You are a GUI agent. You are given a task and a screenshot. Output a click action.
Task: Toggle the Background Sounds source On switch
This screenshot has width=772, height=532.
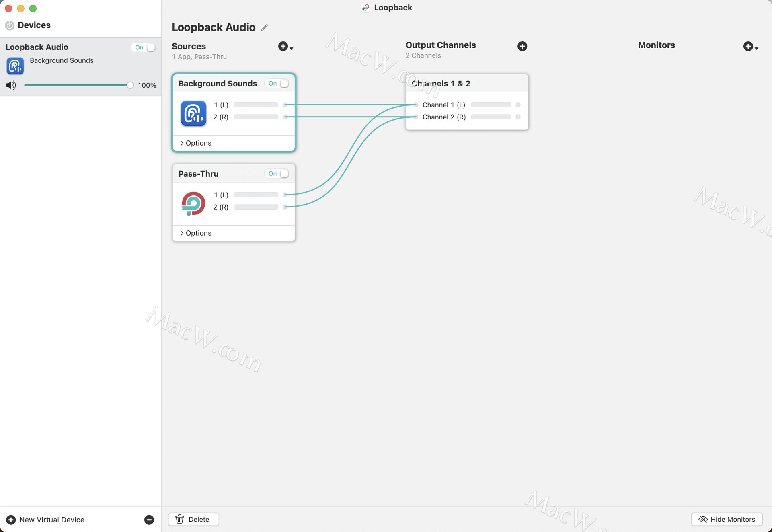click(x=277, y=84)
